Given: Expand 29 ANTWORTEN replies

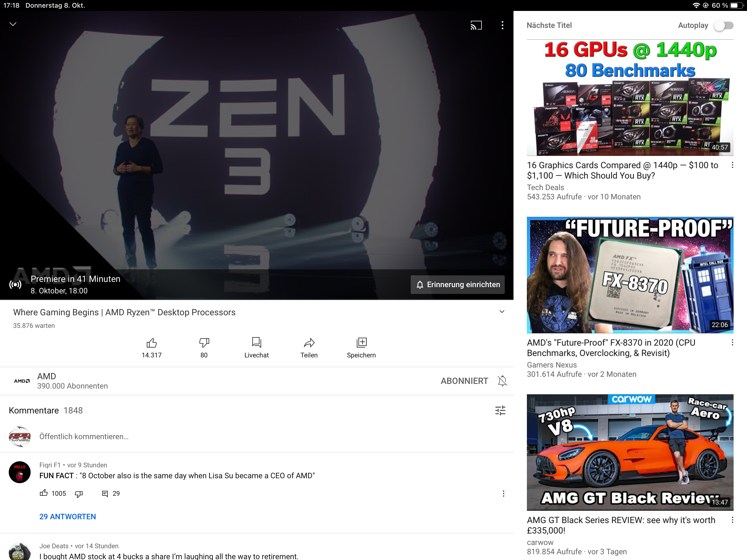Looking at the screenshot, I should point(68,517).
